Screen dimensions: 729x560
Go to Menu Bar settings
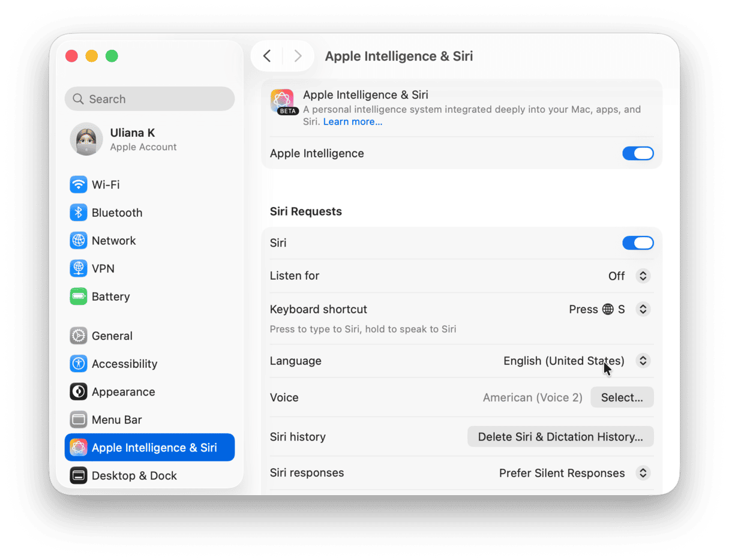[x=116, y=420]
